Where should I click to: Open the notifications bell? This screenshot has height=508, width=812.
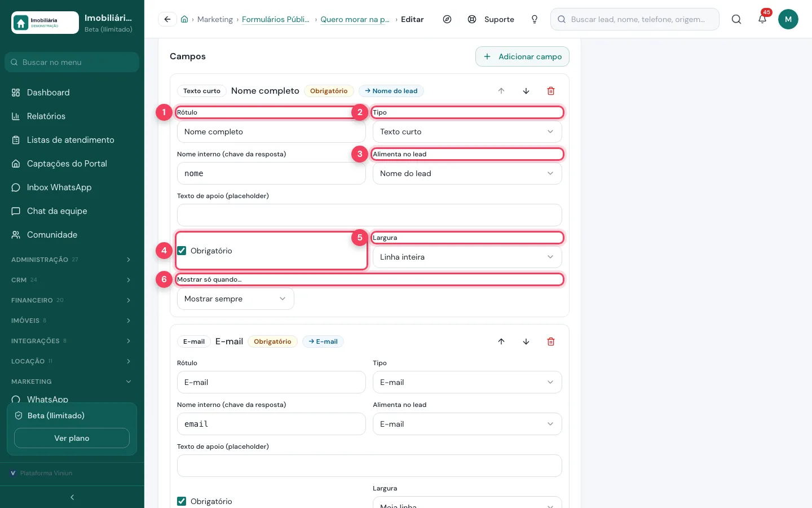762,19
